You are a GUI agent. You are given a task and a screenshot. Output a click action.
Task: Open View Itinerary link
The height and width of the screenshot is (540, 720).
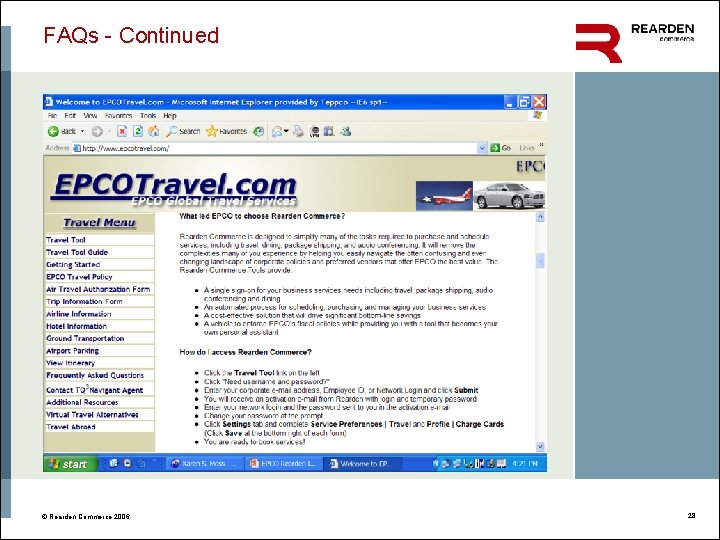point(70,363)
